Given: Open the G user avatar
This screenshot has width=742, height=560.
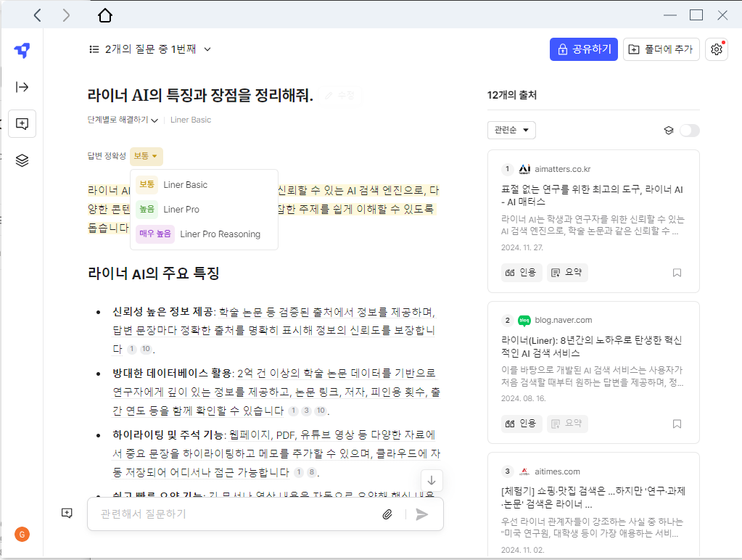Looking at the screenshot, I should (22, 535).
